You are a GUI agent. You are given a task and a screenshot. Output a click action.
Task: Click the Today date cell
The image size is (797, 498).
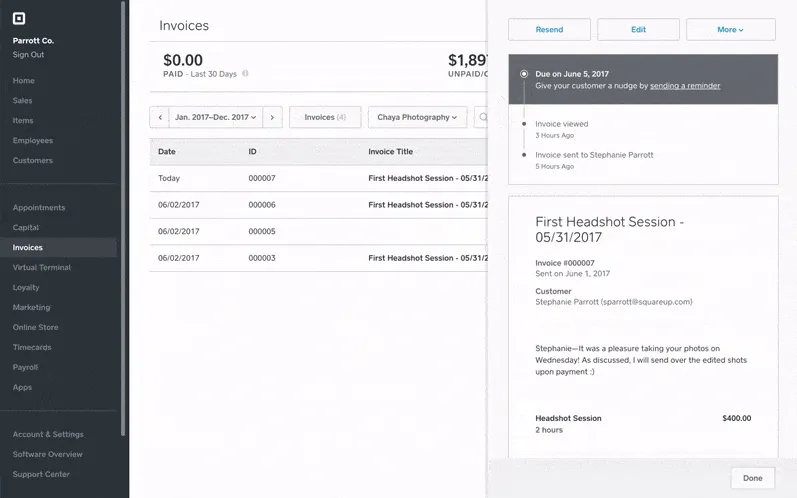[x=169, y=178]
